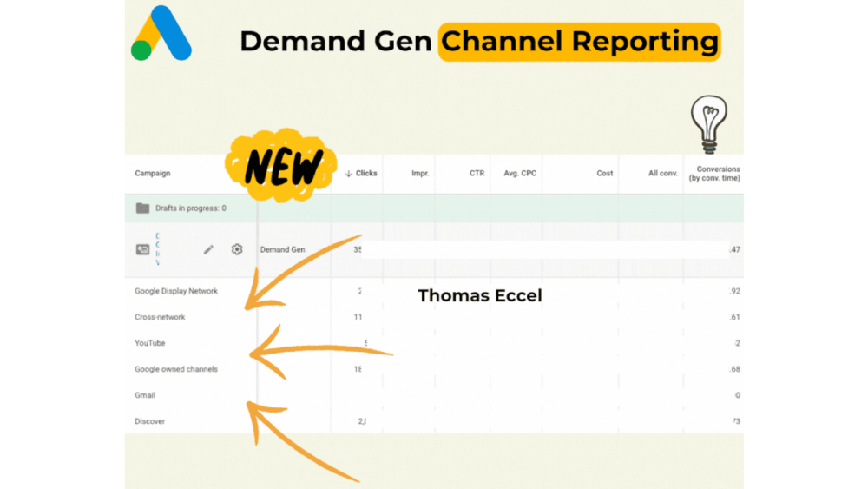Sort by the Clicks column header
Screen dimensions: 868x489
pyautogui.click(x=361, y=174)
